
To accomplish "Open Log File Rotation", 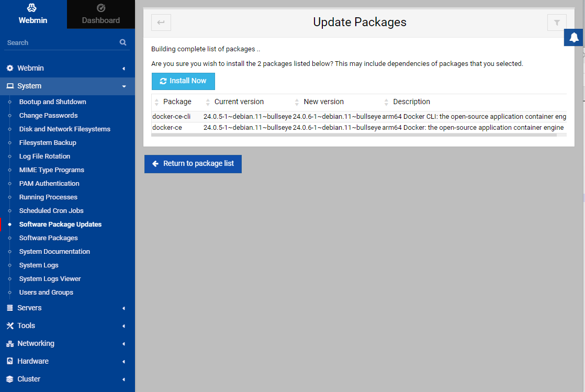I will 45,156.
